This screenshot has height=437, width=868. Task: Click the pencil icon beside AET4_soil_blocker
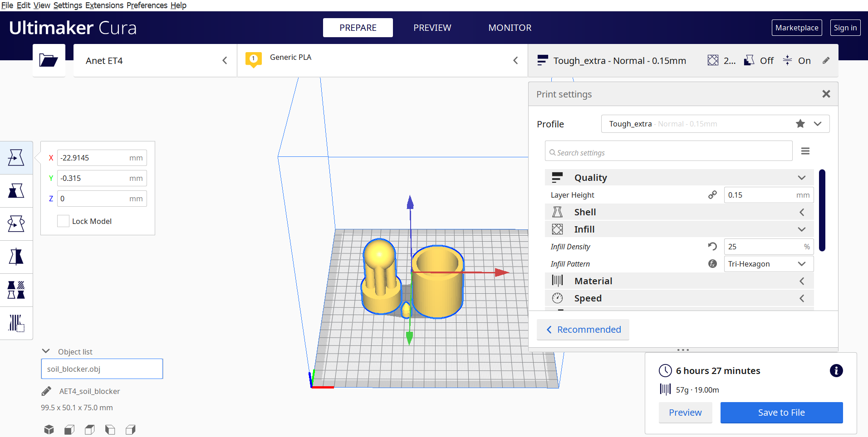coord(46,391)
